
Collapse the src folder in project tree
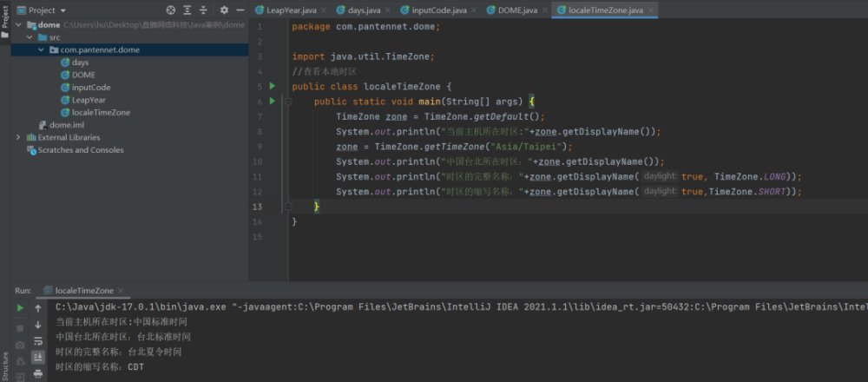pos(30,37)
